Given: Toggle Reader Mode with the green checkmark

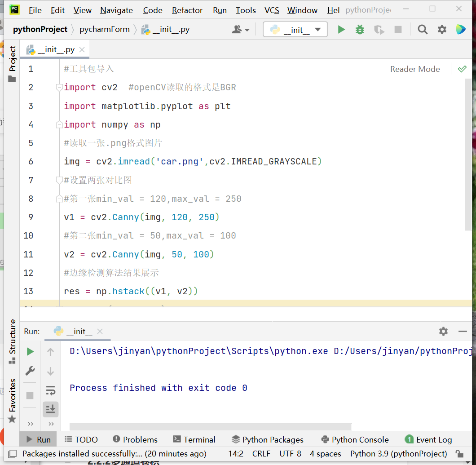Looking at the screenshot, I should tap(462, 69).
